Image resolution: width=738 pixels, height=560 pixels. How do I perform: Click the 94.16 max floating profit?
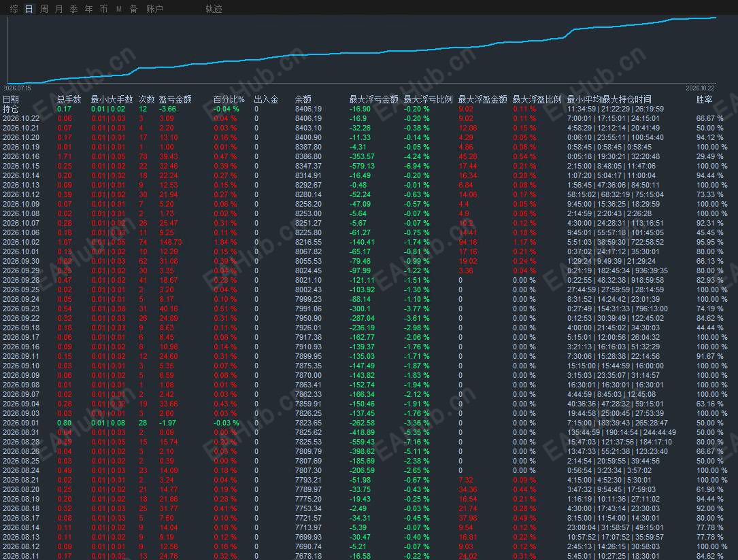pos(468,242)
